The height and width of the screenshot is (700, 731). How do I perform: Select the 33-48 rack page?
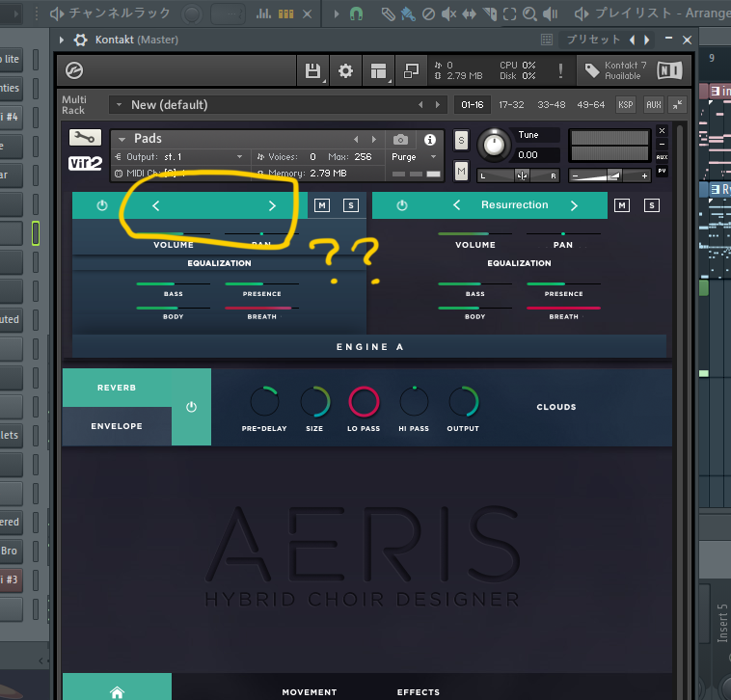[x=551, y=105]
